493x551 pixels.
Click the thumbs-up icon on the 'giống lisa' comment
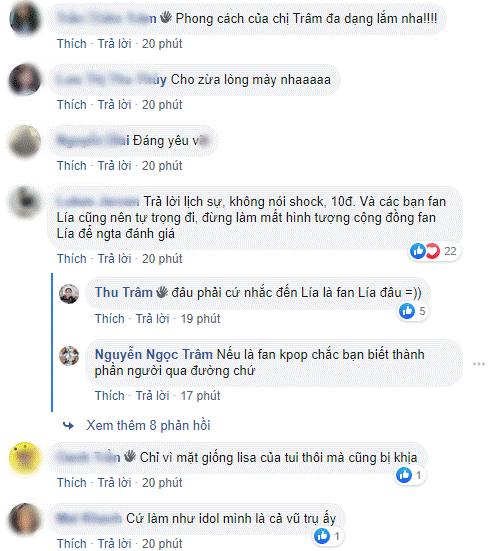pyautogui.click(x=404, y=475)
